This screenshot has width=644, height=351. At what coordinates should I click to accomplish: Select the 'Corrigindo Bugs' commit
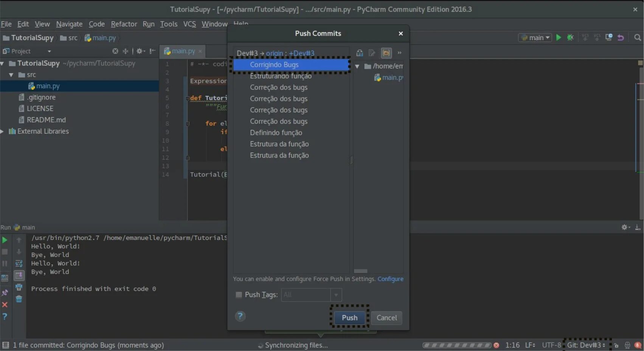coord(291,65)
